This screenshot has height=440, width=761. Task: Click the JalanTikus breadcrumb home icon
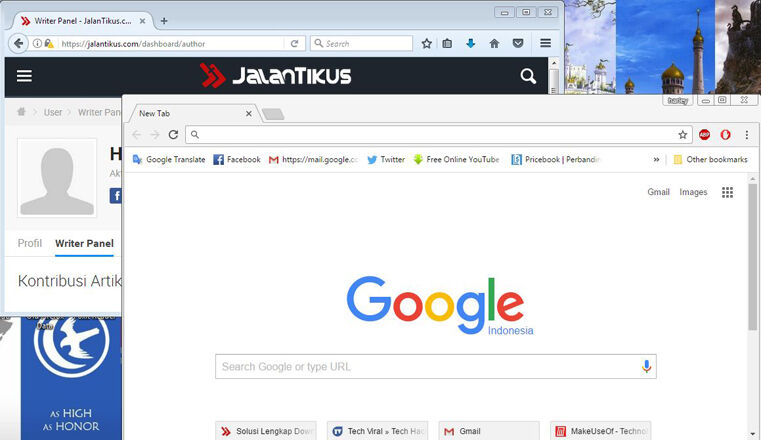click(x=21, y=112)
